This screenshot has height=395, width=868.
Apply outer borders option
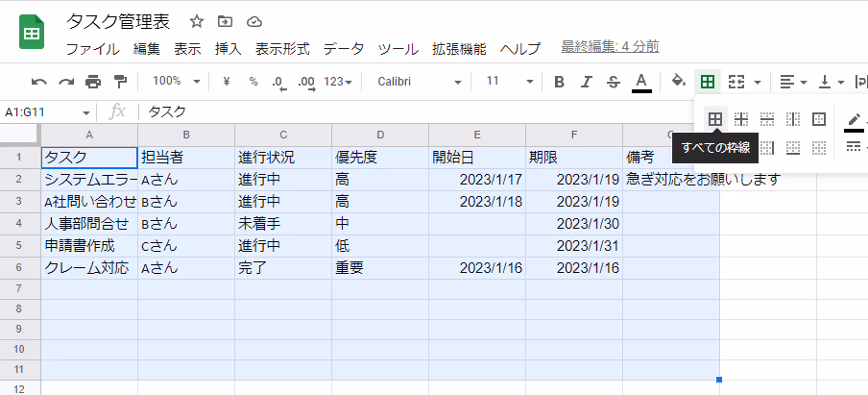pyautogui.click(x=819, y=118)
